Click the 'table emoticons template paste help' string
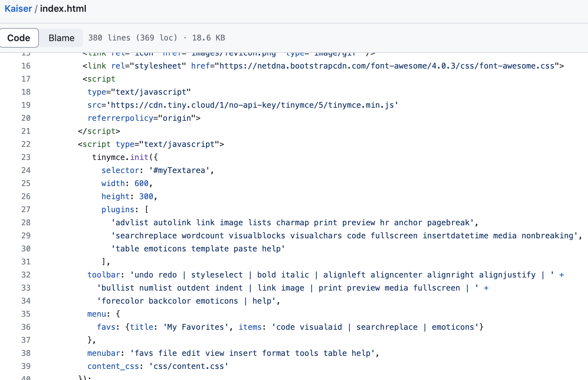The height and width of the screenshot is (380, 588). click(x=198, y=249)
